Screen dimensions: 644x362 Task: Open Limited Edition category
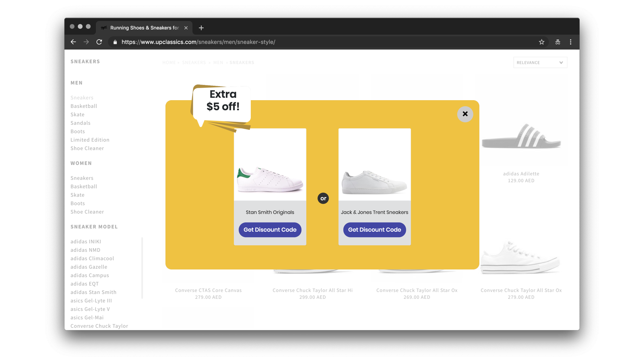90,140
